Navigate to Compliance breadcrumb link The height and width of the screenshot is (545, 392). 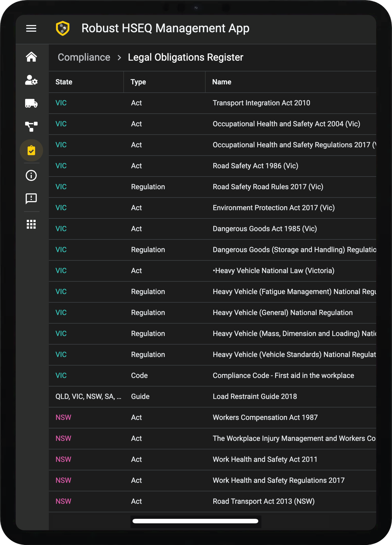[84, 57]
